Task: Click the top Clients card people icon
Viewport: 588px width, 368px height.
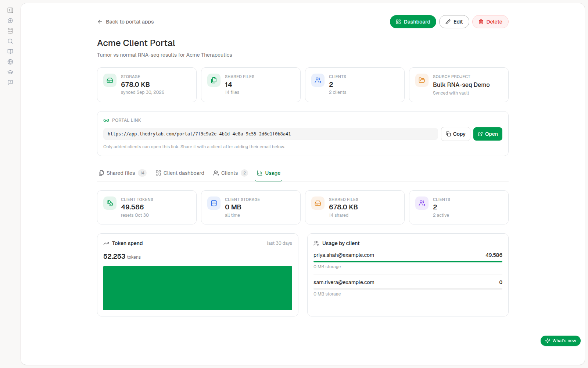Action: point(318,80)
